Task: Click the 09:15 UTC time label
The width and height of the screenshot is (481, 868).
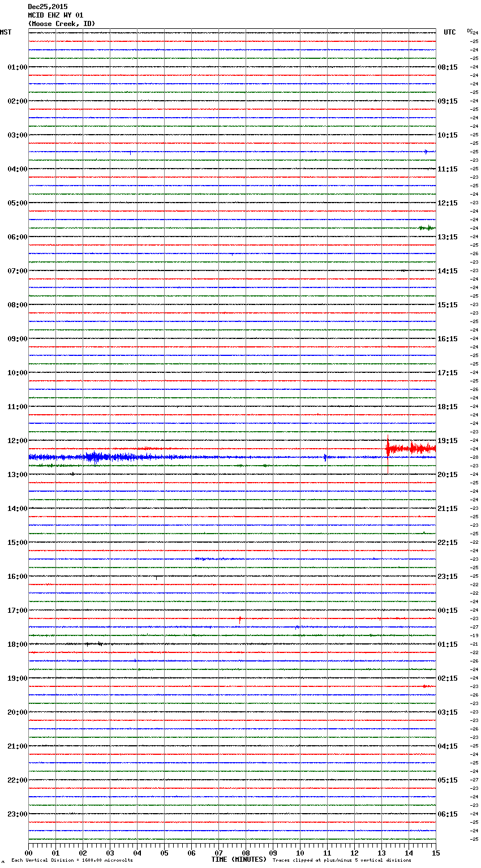Action: click(448, 101)
